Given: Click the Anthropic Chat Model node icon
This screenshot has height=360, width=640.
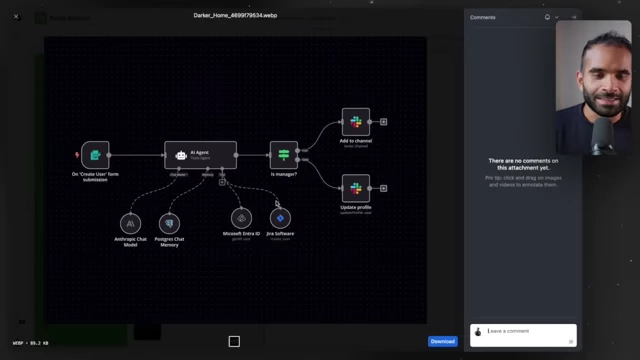Looking at the screenshot, I should coord(131,224).
